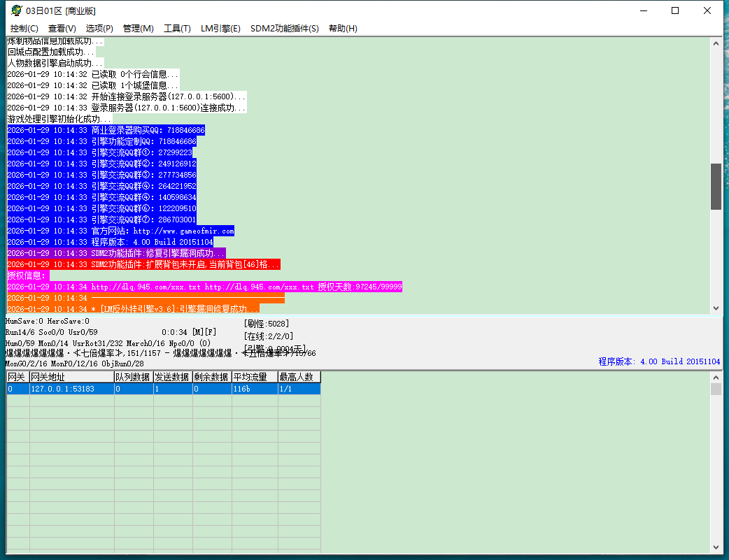
Task: Click the 发送数据 column header
Action: (x=173, y=377)
